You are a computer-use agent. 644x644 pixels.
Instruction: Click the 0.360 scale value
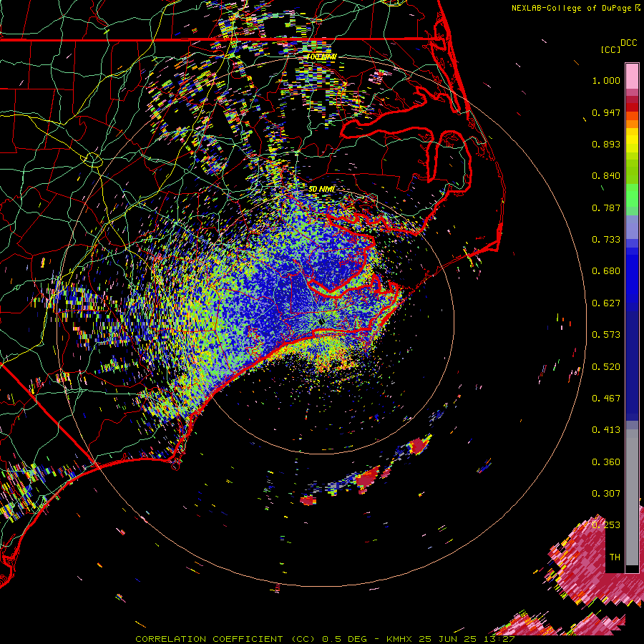(606, 462)
